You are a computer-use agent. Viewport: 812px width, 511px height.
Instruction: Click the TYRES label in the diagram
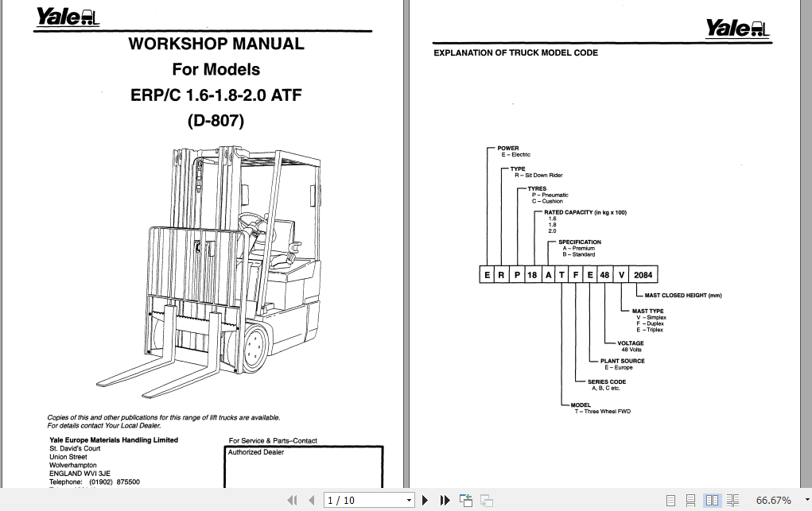tap(537, 188)
